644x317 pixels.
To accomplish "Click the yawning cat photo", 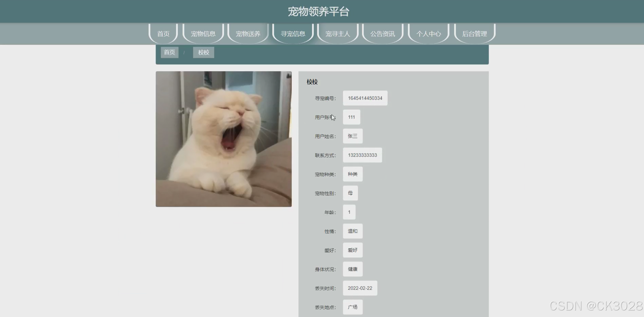I will 224,139.
